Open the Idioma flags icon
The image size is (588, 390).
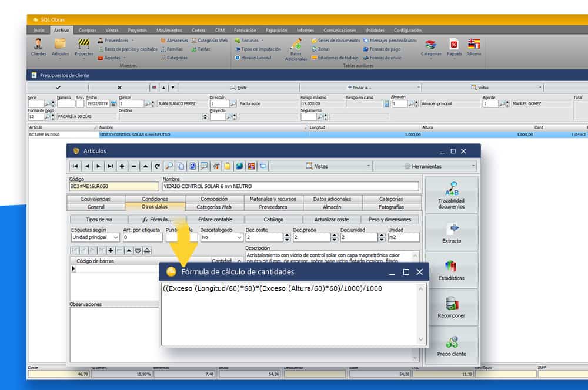(474, 46)
